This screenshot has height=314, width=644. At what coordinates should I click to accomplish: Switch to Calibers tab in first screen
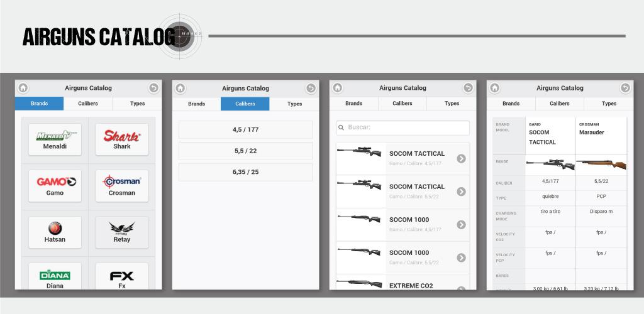click(88, 103)
